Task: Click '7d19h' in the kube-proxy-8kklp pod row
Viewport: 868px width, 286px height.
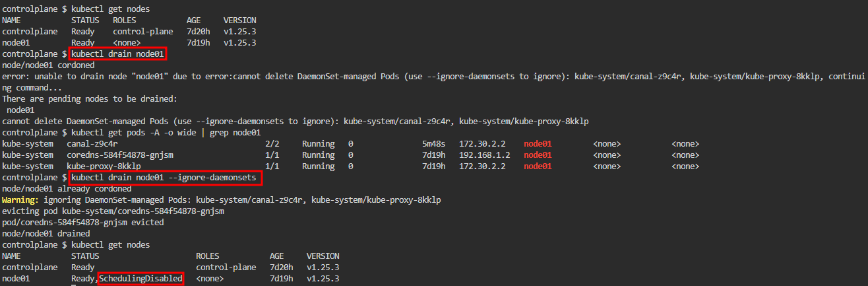Action: point(434,166)
